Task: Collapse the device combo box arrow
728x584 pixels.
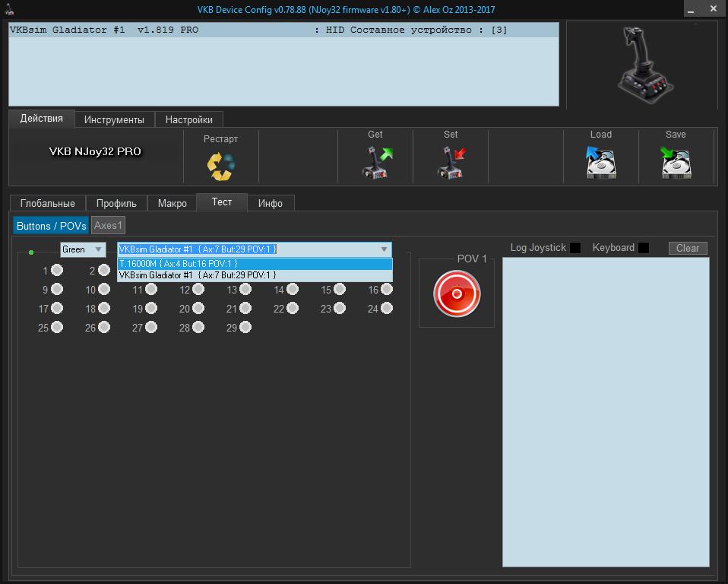Action: [384, 249]
